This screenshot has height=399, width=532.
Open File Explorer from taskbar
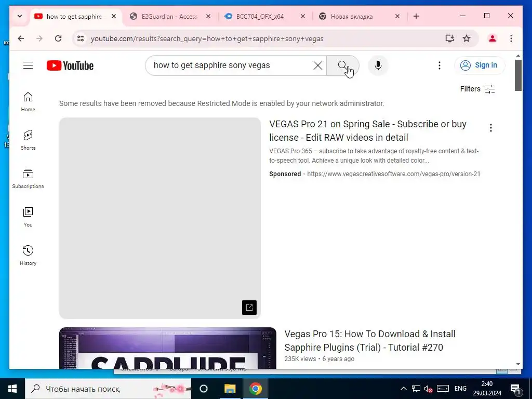click(x=230, y=389)
